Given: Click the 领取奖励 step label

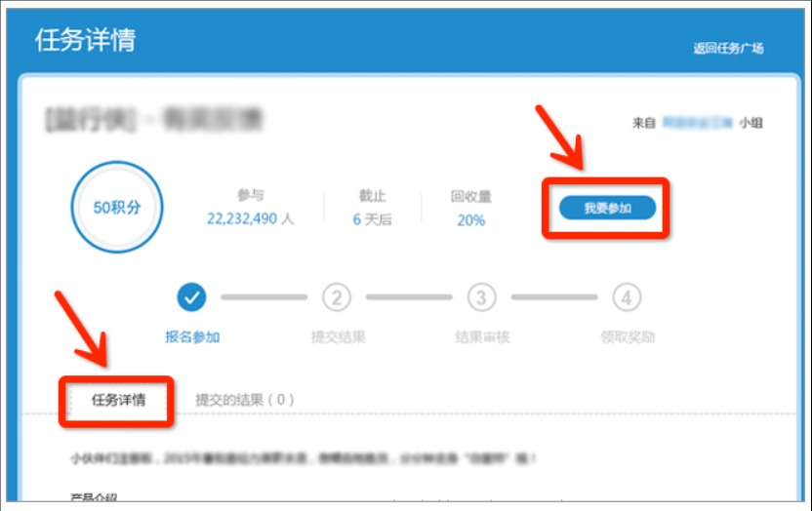Looking at the screenshot, I should tap(628, 337).
